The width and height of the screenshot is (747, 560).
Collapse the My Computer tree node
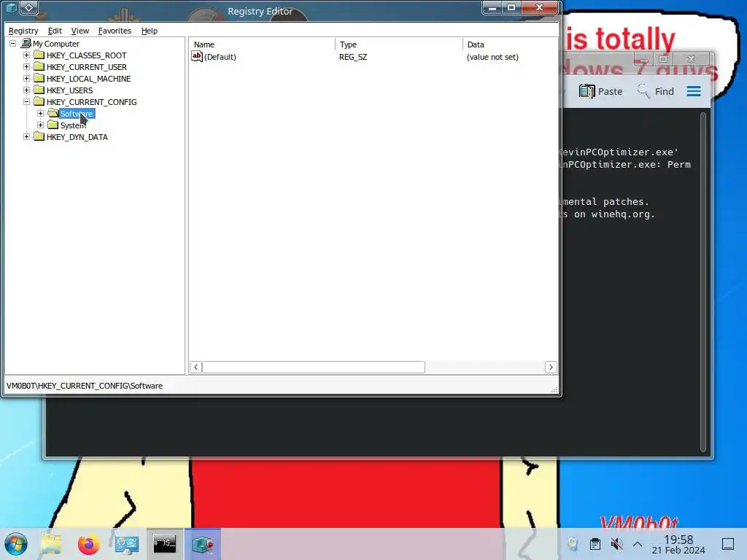point(13,43)
